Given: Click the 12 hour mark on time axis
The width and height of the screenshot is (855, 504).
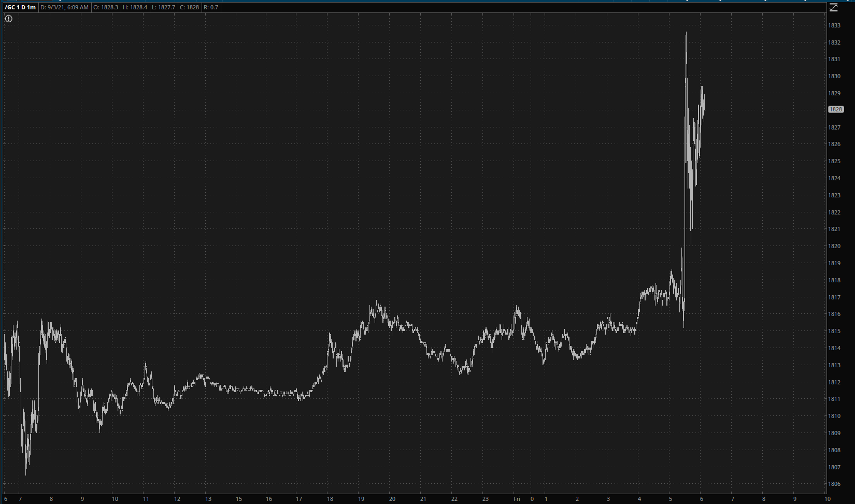Looking at the screenshot, I should [177, 499].
